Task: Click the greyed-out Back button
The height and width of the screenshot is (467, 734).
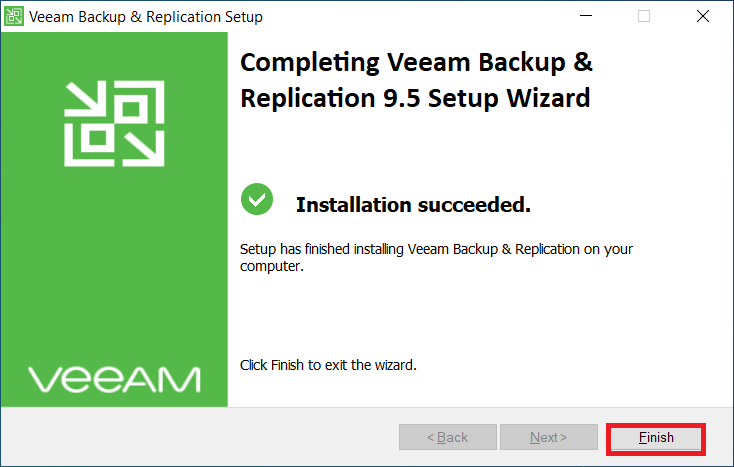Action: tap(447, 437)
